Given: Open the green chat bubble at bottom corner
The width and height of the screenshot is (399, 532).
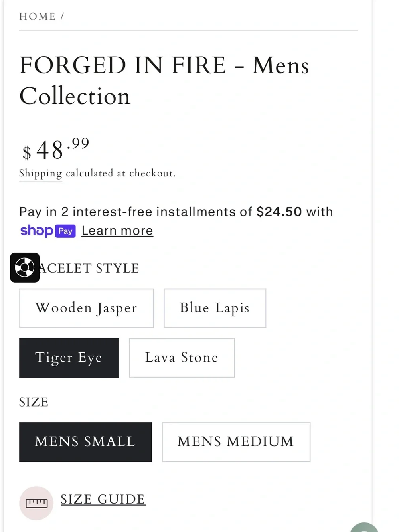Looking at the screenshot, I should 364,527.
